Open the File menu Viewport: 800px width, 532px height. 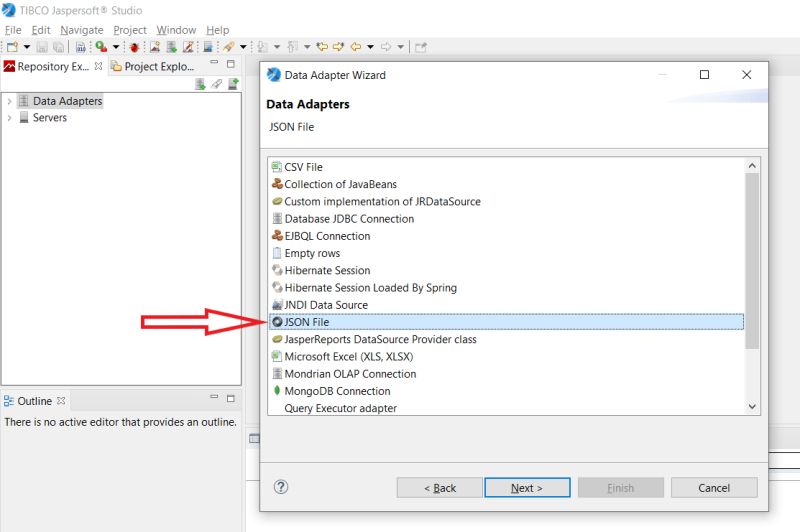click(x=13, y=30)
